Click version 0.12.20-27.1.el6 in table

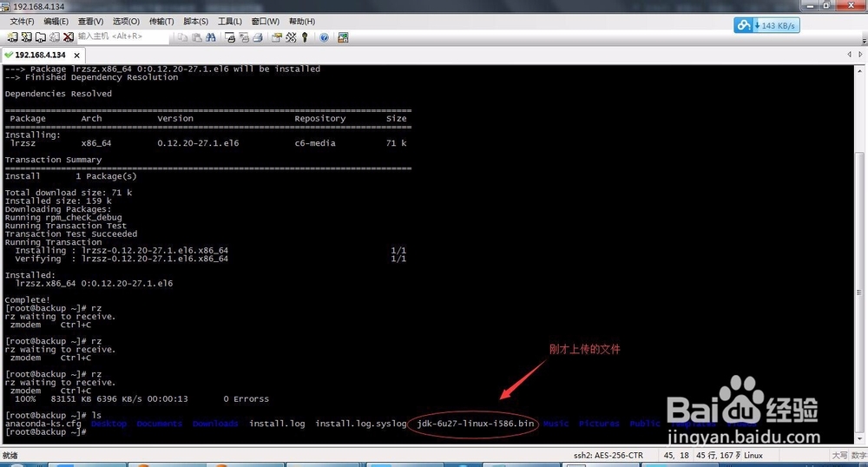(198, 142)
